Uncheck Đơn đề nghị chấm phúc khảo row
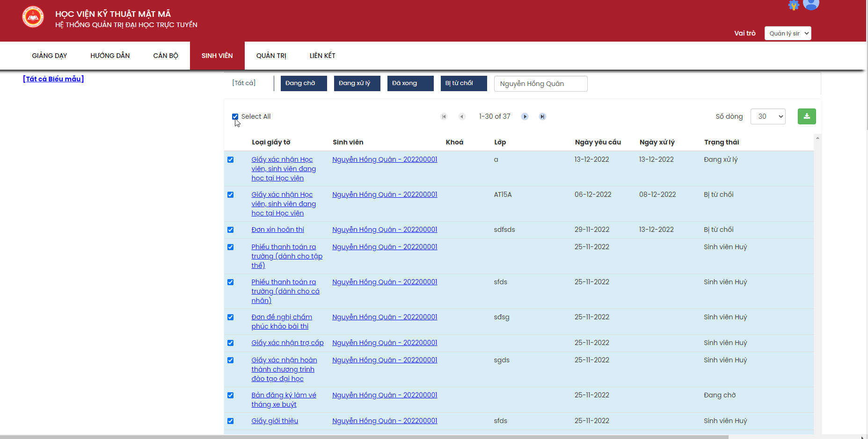Image resolution: width=868 pixels, height=439 pixels. click(x=230, y=317)
